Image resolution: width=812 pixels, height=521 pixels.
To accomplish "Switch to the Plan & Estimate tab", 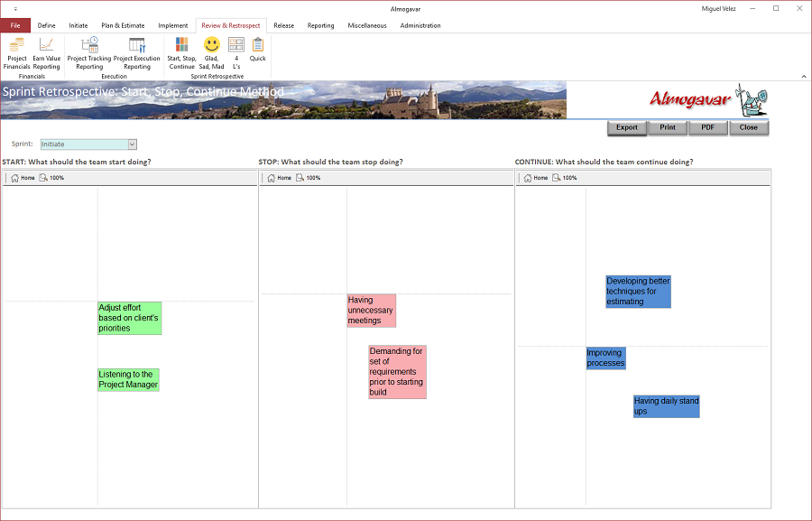I will 123,25.
